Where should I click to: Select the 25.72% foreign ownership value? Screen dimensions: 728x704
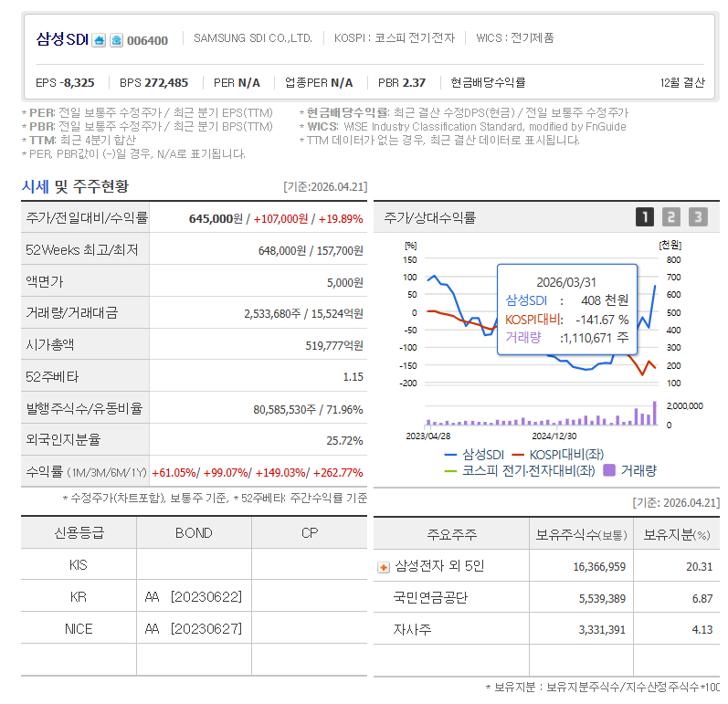pyautogui.click(x=344, y=440)
